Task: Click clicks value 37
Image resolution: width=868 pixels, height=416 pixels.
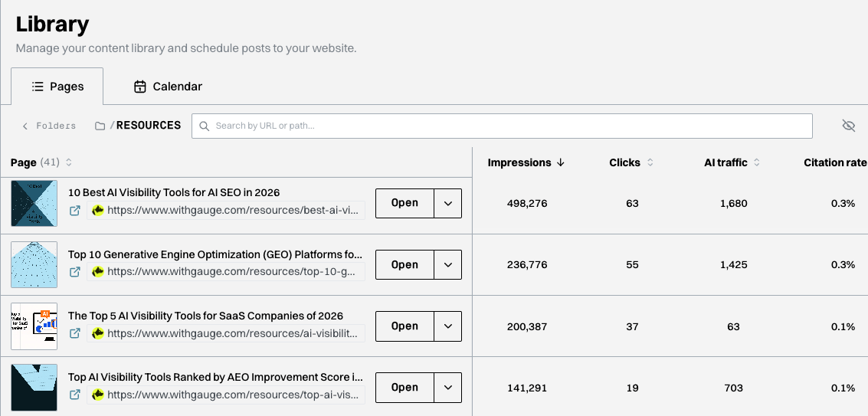Action: [632, 327]
